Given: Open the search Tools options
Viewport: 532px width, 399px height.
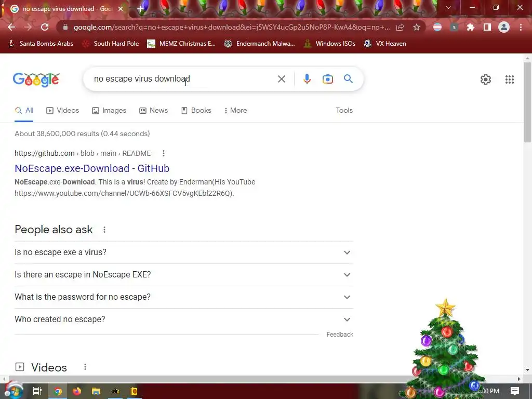Looking at the screenshot, I should click(344, 111).
